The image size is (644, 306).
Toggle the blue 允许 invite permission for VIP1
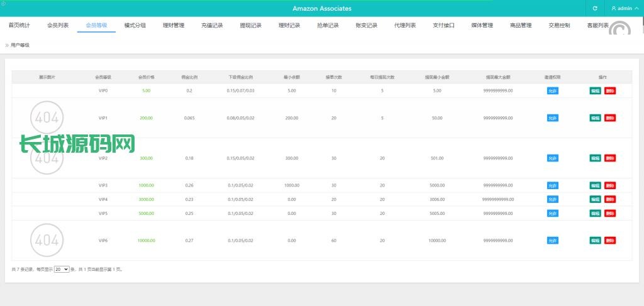pyautogui.click(x=552, y=117)
